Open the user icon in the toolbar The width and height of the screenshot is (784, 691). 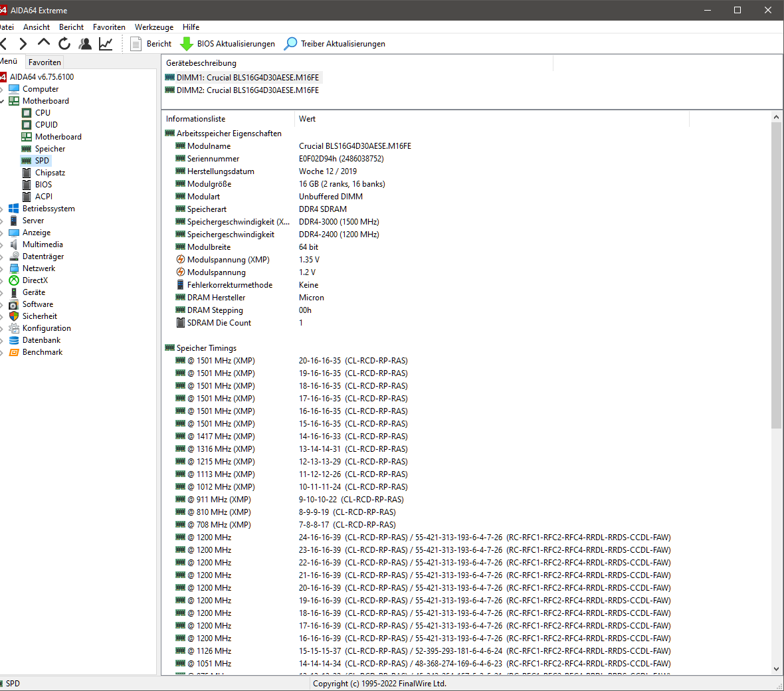[85, 44]
